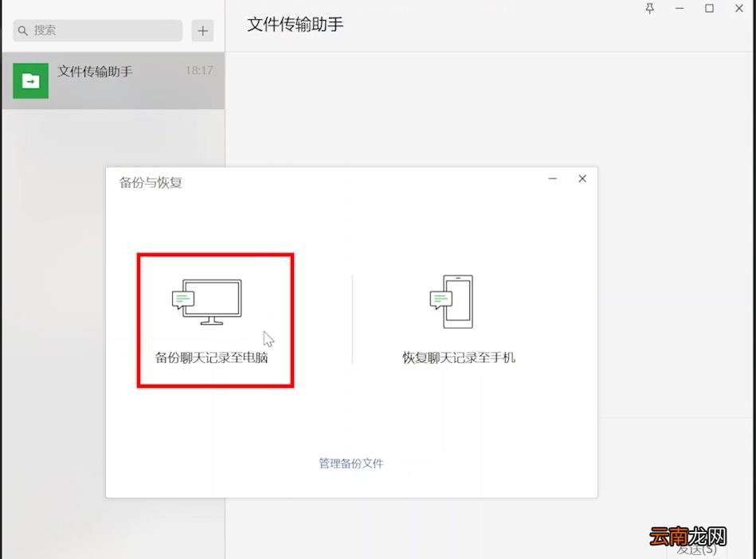Minimize the 备份与恢复 dialog
This screenshot has width=756, height=559.
(553, 179)
